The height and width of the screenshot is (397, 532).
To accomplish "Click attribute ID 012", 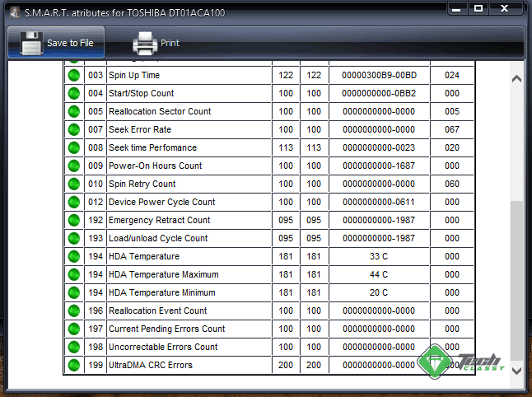I will tap(96, 202).
